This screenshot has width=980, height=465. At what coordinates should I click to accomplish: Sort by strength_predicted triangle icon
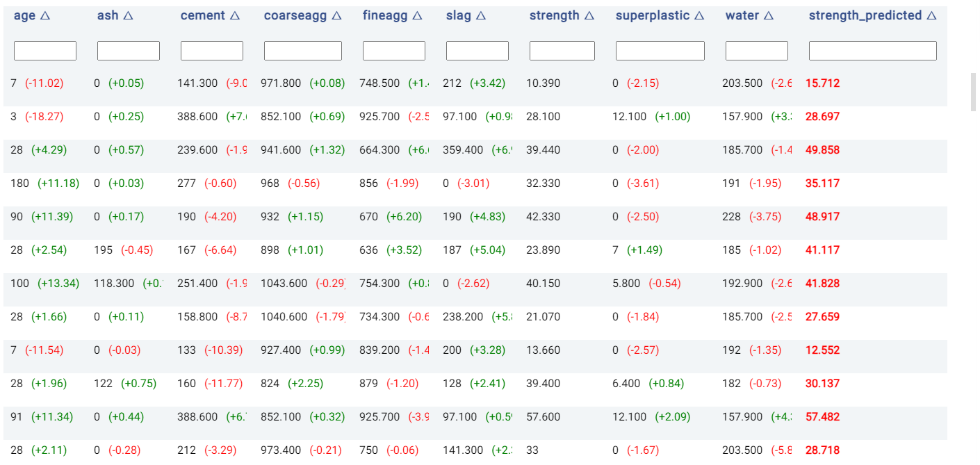coord(931,16)
